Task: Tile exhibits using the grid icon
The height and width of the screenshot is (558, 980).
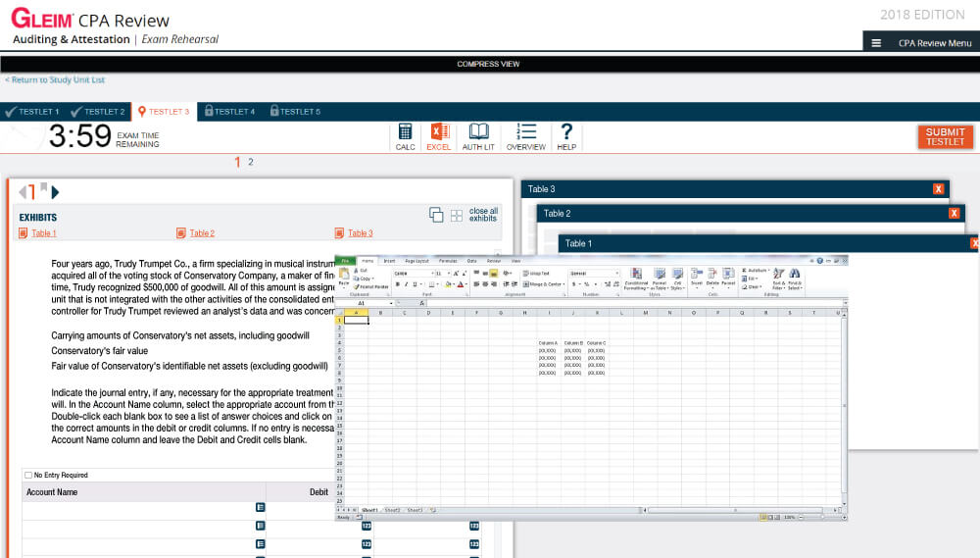Action: click(x=457, y=215)
